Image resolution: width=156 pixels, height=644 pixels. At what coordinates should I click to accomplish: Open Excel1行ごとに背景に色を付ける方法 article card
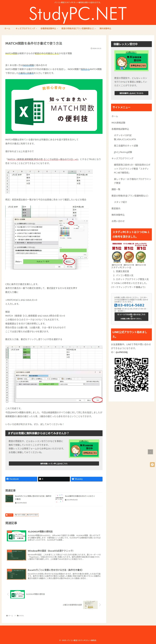point(54,574)
